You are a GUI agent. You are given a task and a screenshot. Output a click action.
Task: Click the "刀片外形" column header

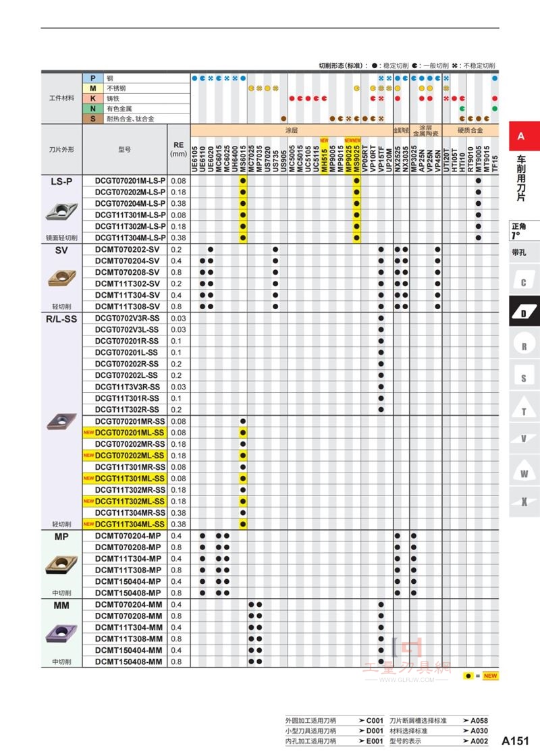click(x=61, y=149)
